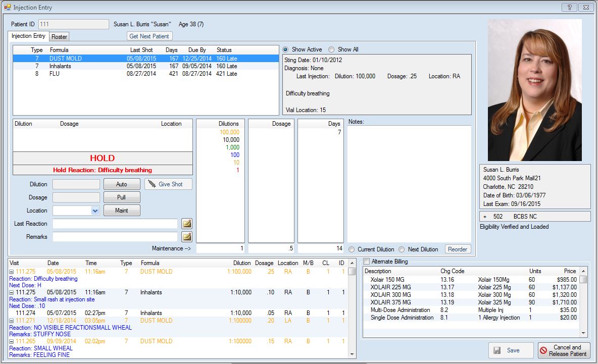598x364 pixels.
Task: Select the XOLAIR 225 MG billing row
Action: click(471, 287)
